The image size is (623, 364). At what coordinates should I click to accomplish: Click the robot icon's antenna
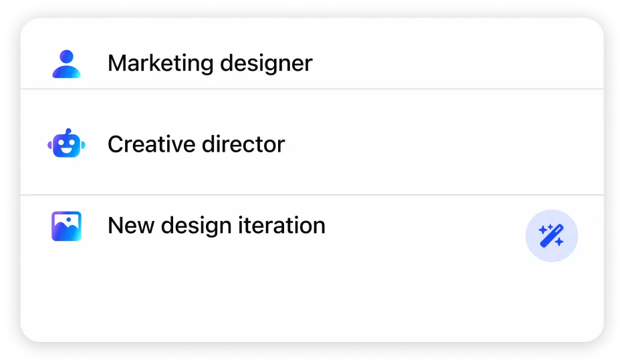pos(68,132)
